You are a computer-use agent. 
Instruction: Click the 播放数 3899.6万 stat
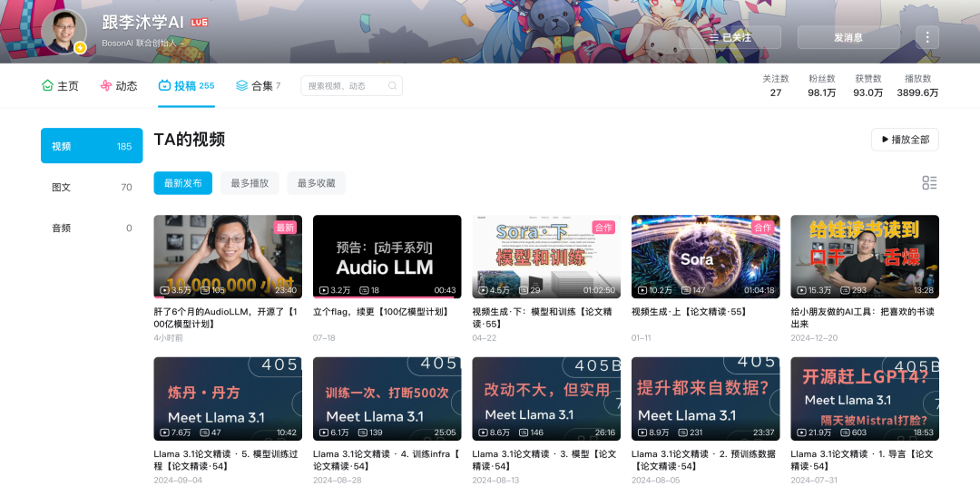pyautogui.click(x=917, y=85)
